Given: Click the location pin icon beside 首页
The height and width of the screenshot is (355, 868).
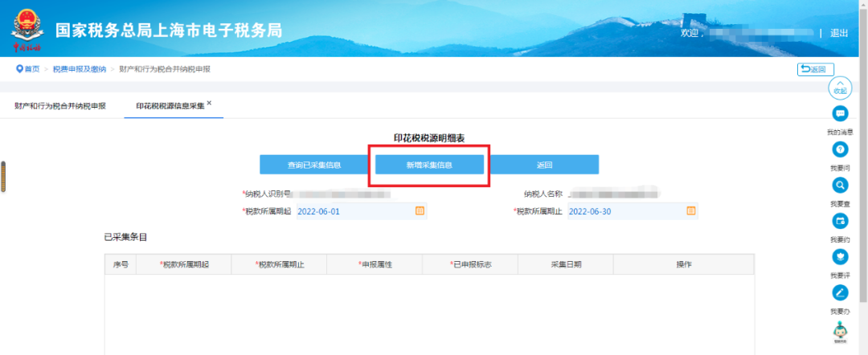Looking at the screenshot, I should click(x=19, y=69).
